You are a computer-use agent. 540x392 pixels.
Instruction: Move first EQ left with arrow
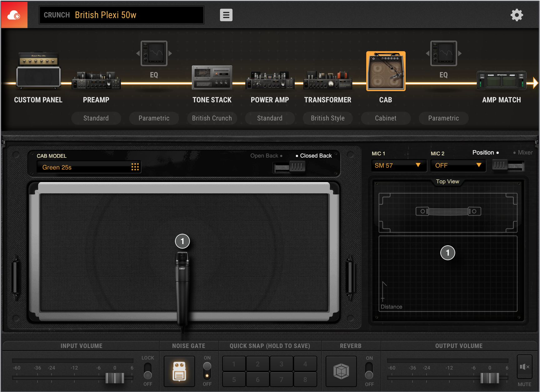pos(138,53)
